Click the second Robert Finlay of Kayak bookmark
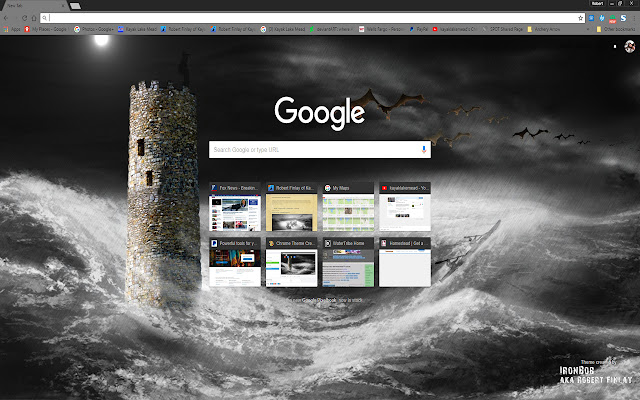Screen dimensions: 640x400 pos(233,29)
